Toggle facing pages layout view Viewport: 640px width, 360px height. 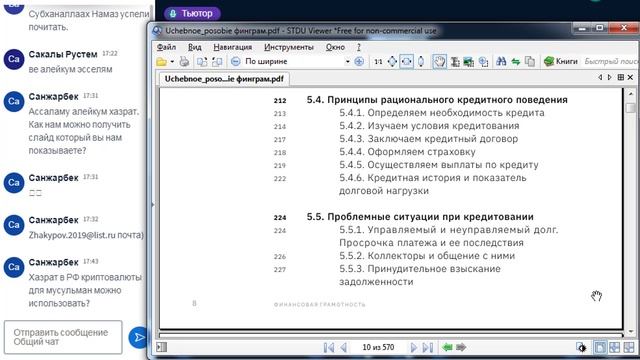614,347
